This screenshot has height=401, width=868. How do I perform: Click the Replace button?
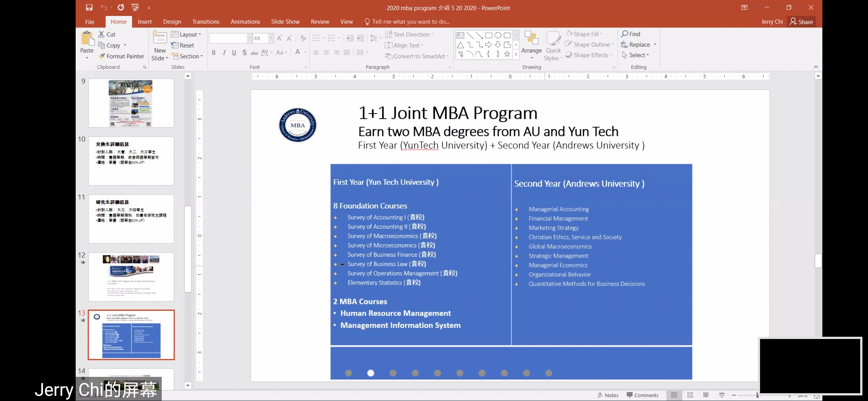point(635,45)
